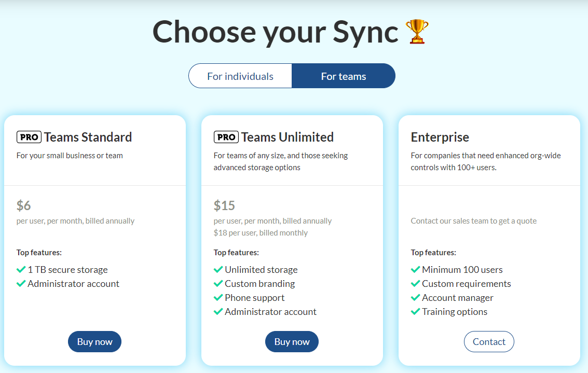Image resolution: width=588 pixels, height=373 pixels.
Task: Click the checkmark next to 1 TB secure storage
Action: point(21,269)
